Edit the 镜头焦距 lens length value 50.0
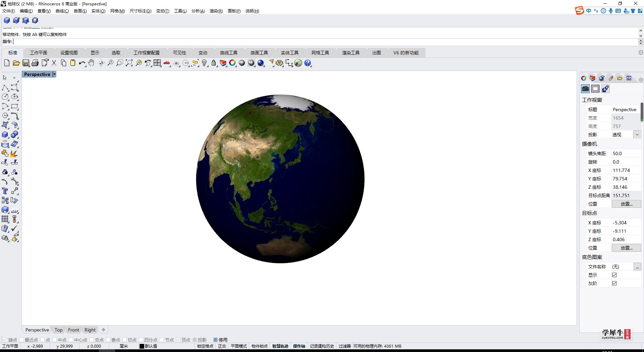This screenshot has height=352, width=644. [626, 153]
